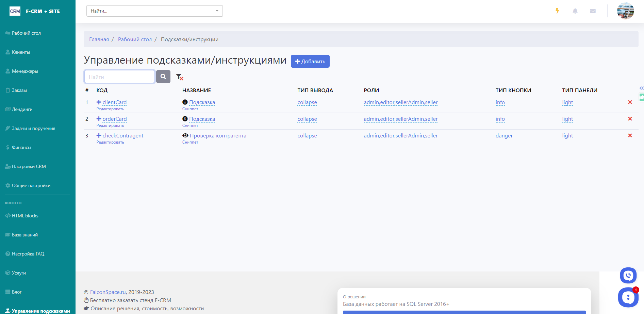Expand the clientCard row plus icon
This screenshot has height=314, width=644.
[x=99, y=102]
